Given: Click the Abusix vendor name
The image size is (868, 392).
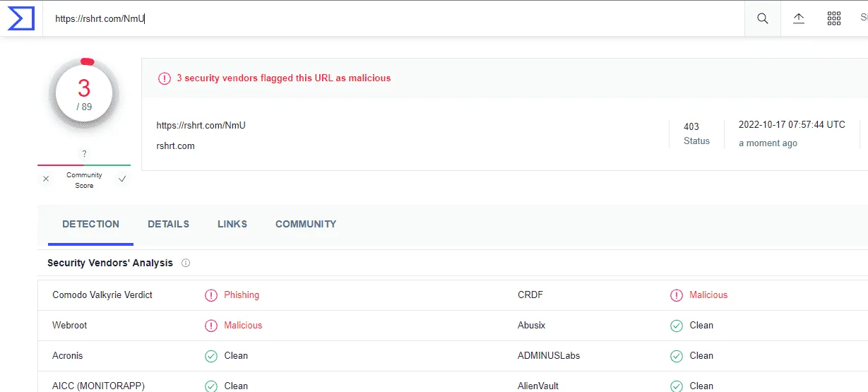Looking at the screenshot, I should 532,326.
